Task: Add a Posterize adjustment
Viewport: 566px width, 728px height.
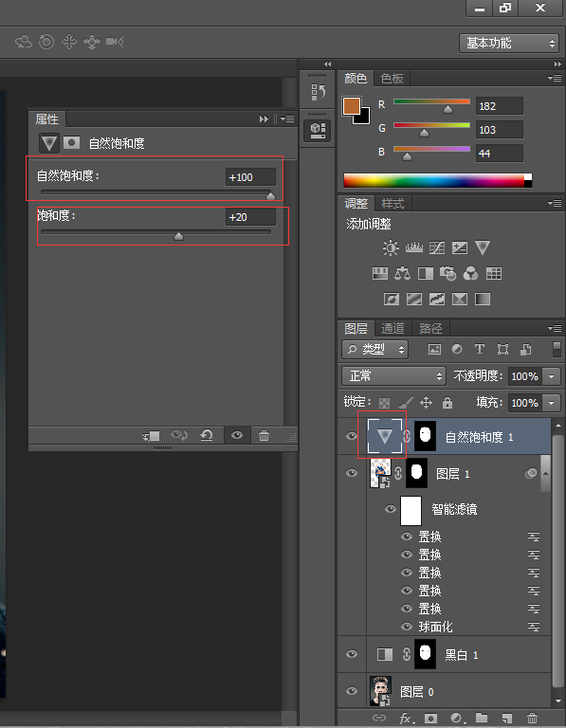Action: pyautogui.click(x=414, y=299)
